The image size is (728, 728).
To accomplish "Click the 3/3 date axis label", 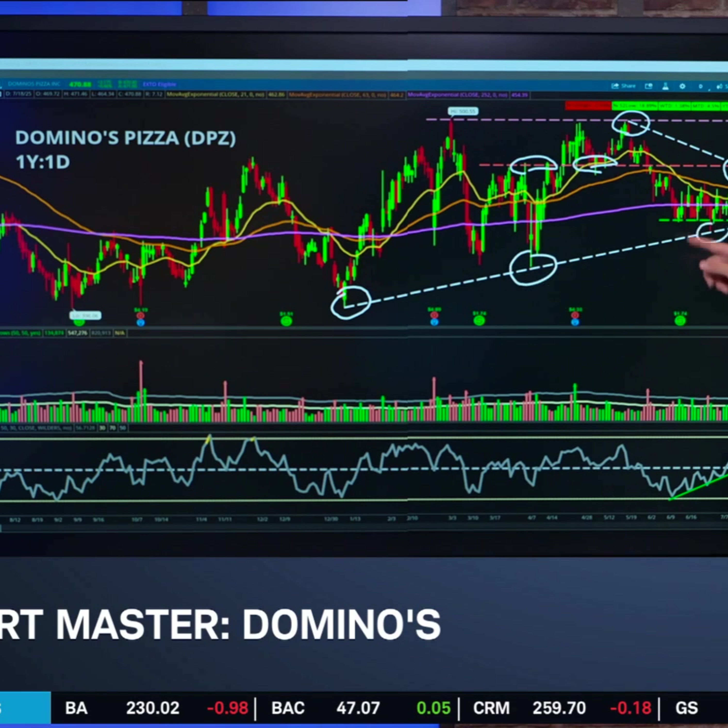I will point(452,518).
